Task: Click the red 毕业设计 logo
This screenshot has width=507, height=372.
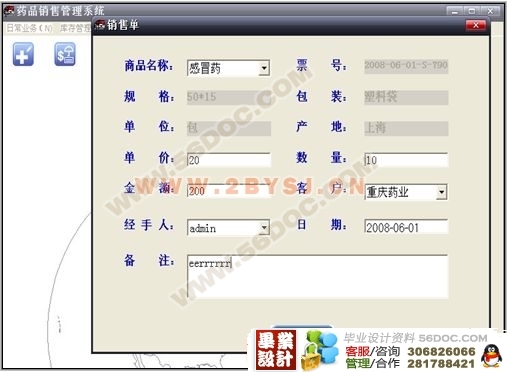Action: tap(276, 350)
